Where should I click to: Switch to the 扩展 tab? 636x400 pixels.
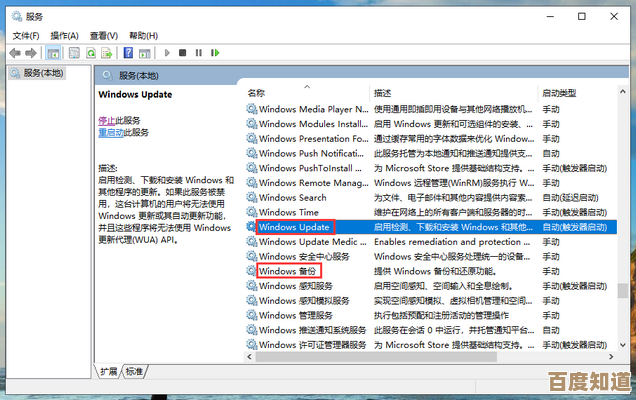click(x=109, y=371)
